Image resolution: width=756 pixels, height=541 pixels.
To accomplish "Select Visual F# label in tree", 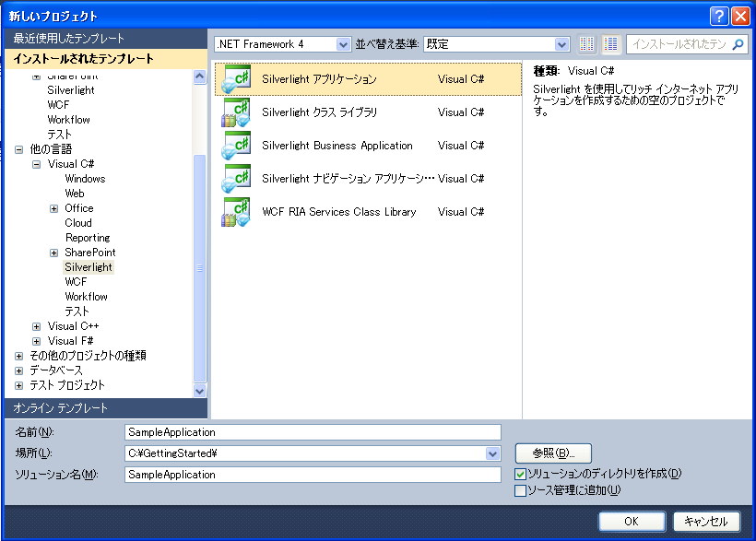I will [70, 341].
